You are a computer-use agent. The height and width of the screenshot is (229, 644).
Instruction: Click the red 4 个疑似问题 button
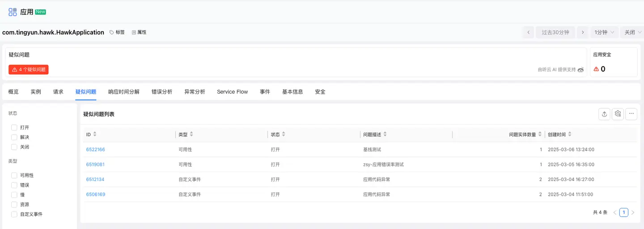point(29,70)
